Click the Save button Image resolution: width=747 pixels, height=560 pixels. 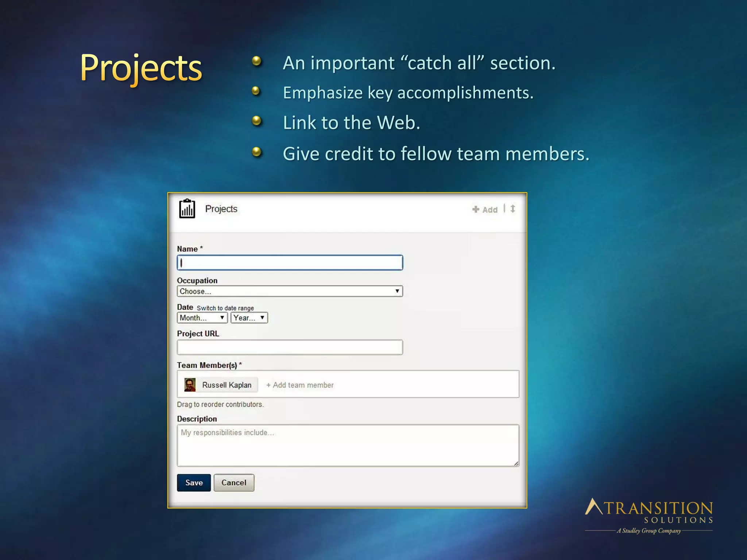194,483
